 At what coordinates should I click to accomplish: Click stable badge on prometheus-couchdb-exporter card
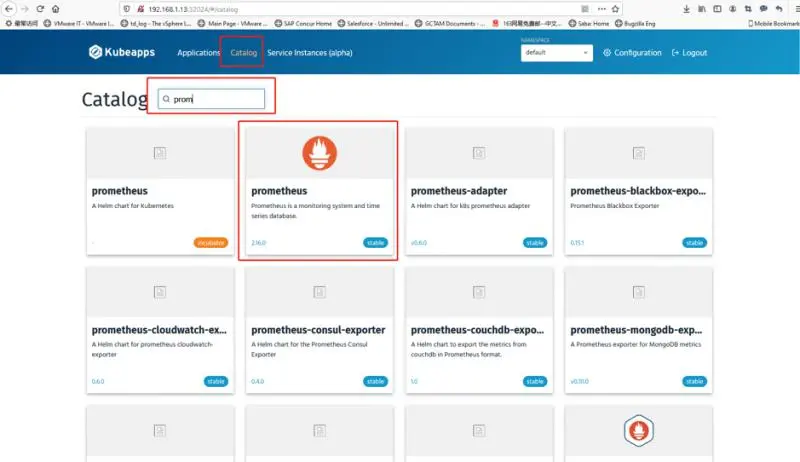pyautogui.click(x=535, y=381)
